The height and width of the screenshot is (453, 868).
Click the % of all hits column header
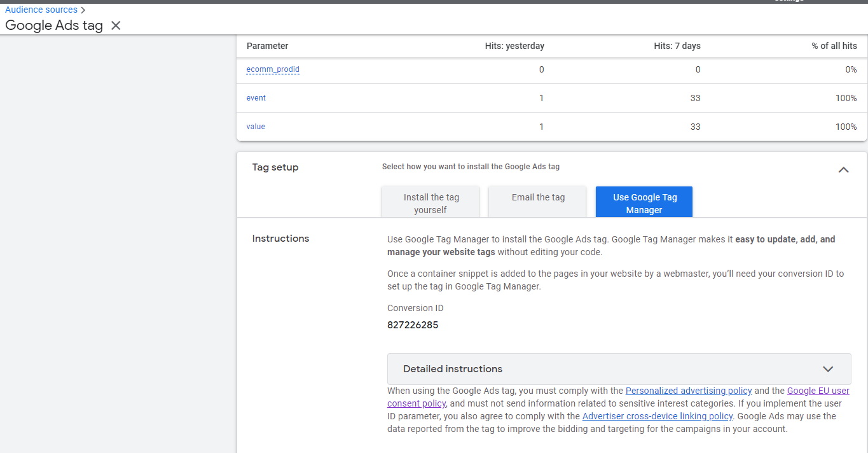point(834,46)
